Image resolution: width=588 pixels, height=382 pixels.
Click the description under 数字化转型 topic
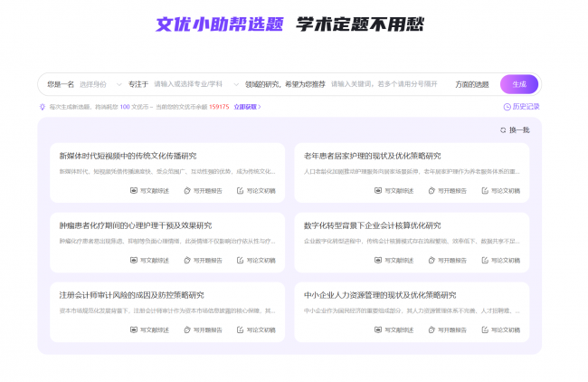point(412,241)
